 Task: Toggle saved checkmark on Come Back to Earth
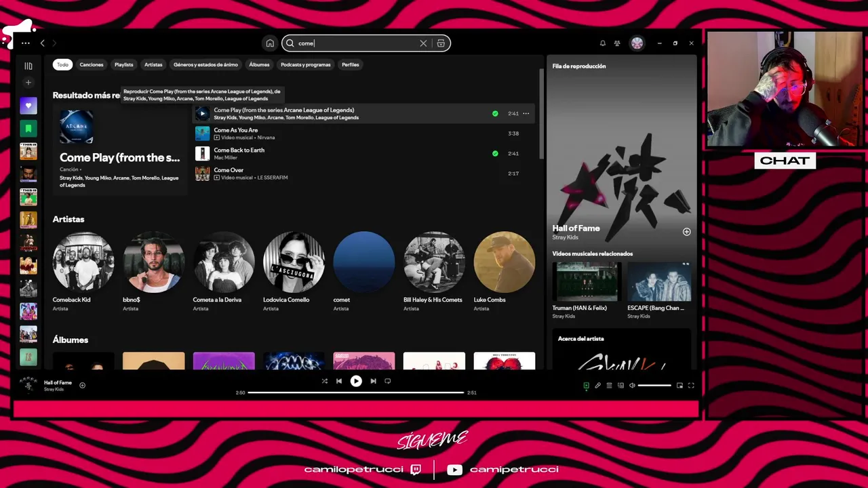495,153
